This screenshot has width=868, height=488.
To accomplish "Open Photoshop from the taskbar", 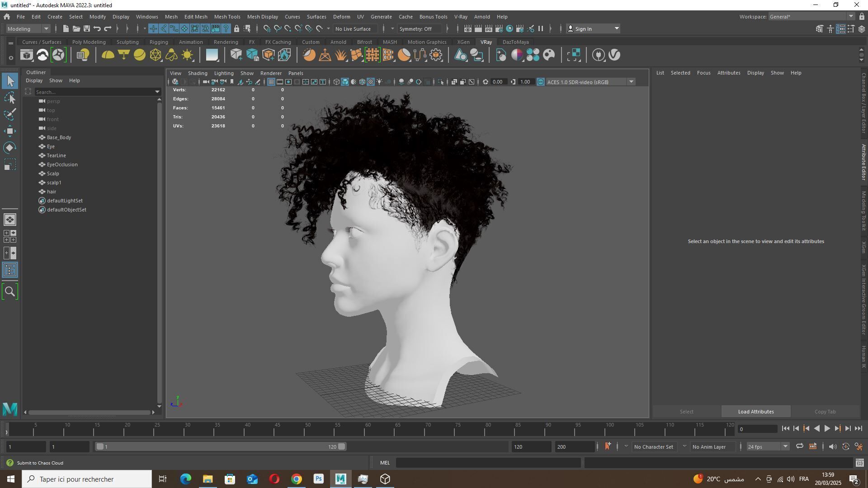I will coord(319,479).
